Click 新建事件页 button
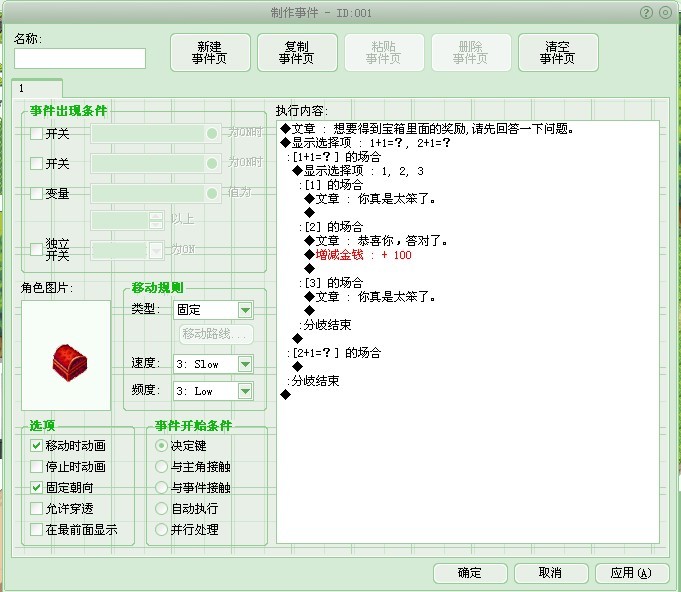This screenshot has height=592, width=681. (210, 53)
